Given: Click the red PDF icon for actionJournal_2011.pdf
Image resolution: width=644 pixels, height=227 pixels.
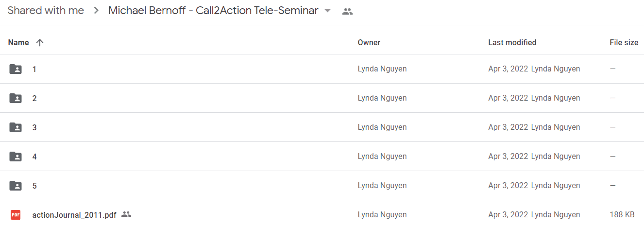Looking at the screenshot, I should pos(16,214).
